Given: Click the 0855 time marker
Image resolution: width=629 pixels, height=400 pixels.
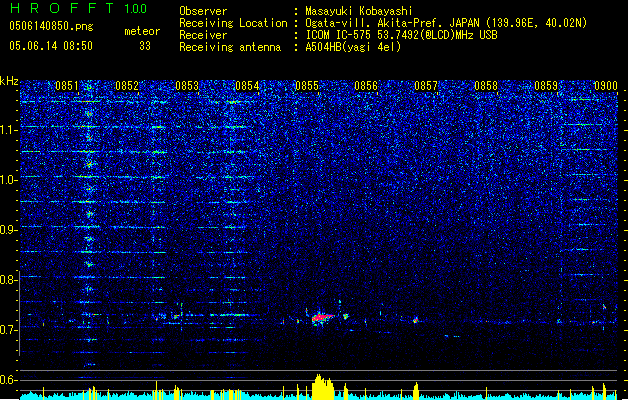Looking at the screenshot, I should click(x=307, y=86).
